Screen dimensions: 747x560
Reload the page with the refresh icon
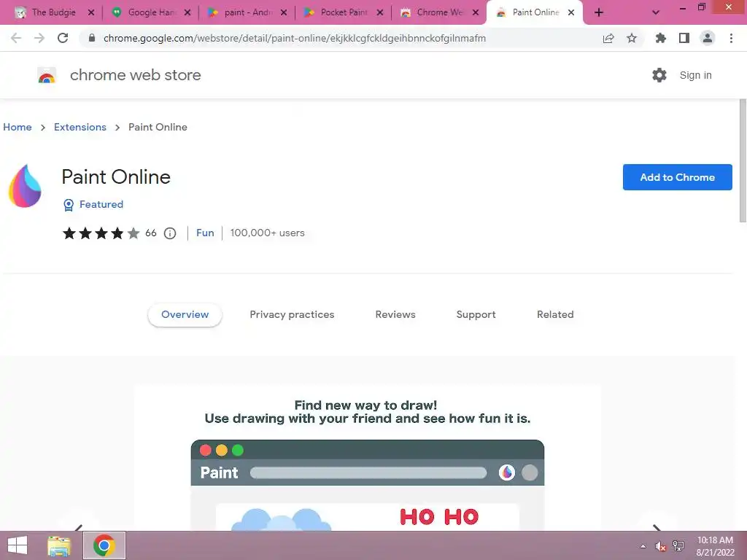click(63, 38)
